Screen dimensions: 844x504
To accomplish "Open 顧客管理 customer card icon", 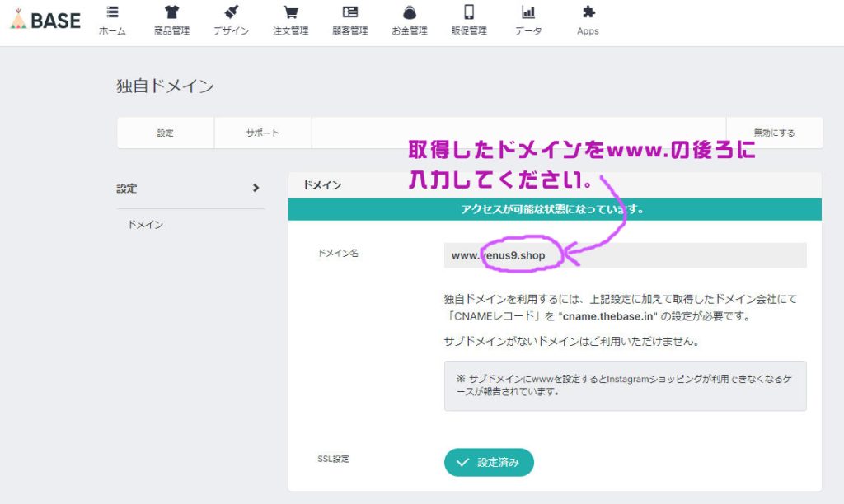I will [350, 12].
